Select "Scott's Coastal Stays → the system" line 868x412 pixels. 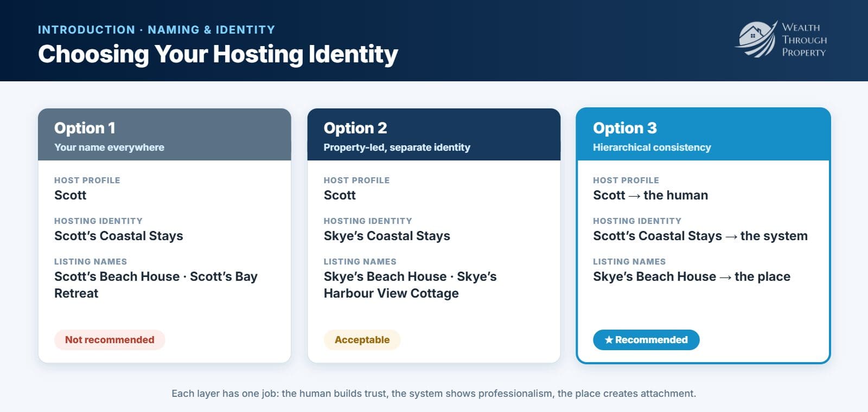pos(700,236)
